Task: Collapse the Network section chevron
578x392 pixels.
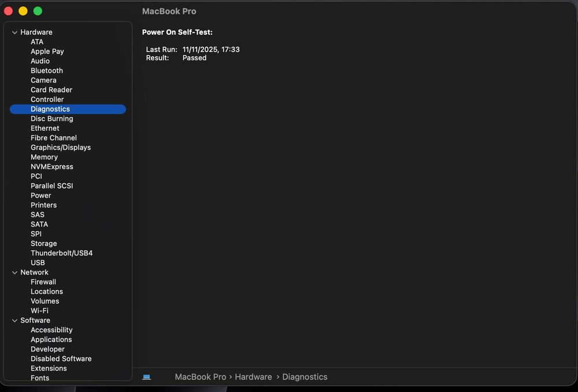Action: click(15, 272)
